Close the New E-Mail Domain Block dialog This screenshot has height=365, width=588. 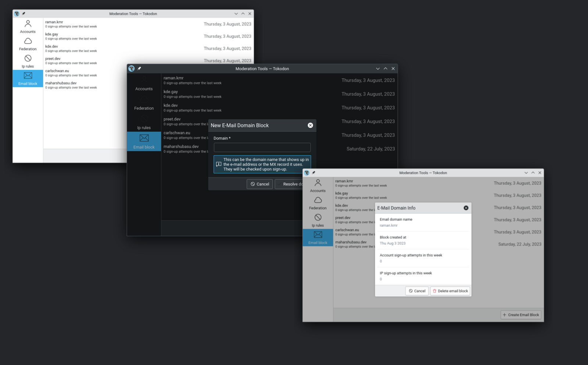pyautogui.click(x=310, y=125)
